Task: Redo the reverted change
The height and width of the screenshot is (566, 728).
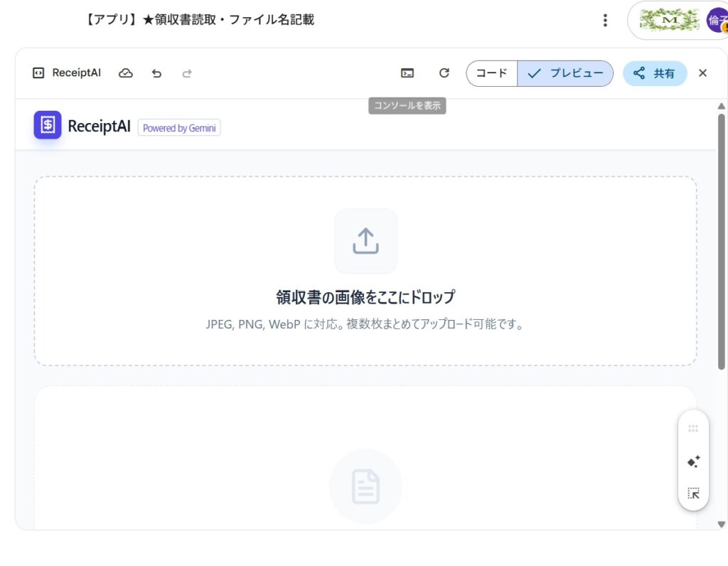Action: (x=187, y=73)
